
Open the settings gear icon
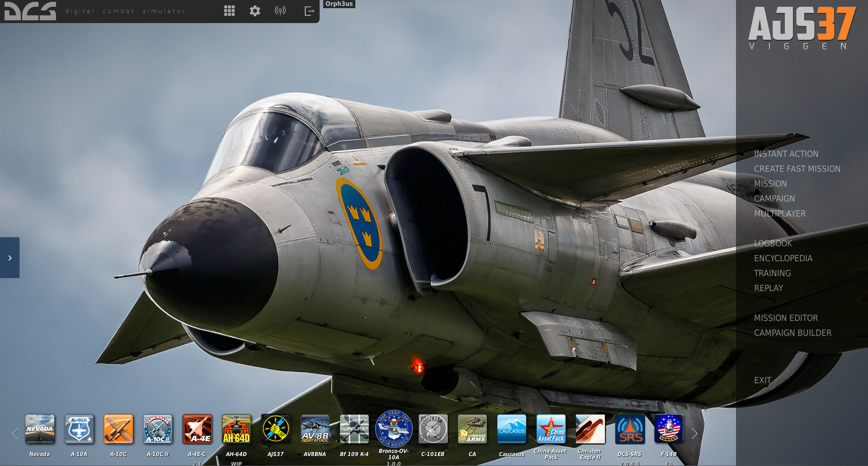(x=255, y=11)
